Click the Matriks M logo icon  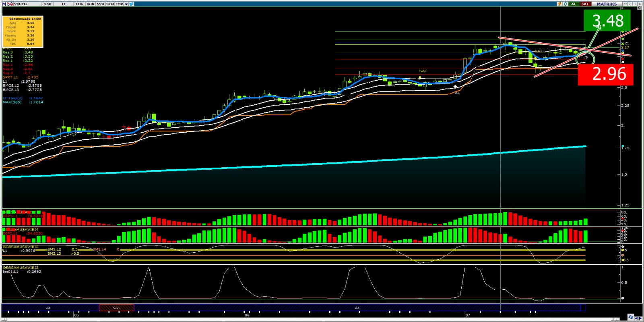(x=4, y=4)
